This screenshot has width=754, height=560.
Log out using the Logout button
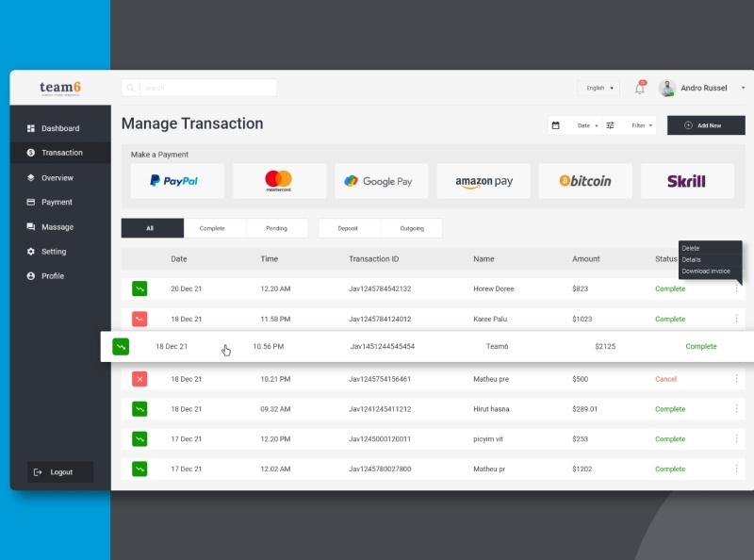pos(59,471)
